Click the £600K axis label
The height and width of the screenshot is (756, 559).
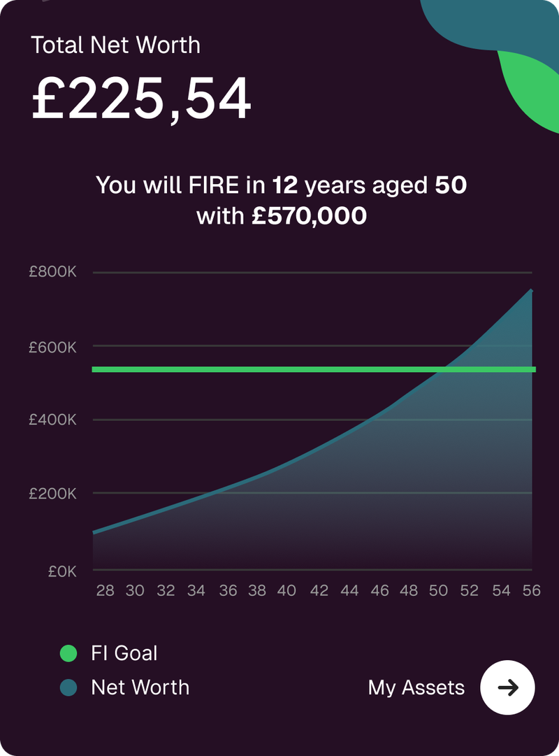(52, 346)
